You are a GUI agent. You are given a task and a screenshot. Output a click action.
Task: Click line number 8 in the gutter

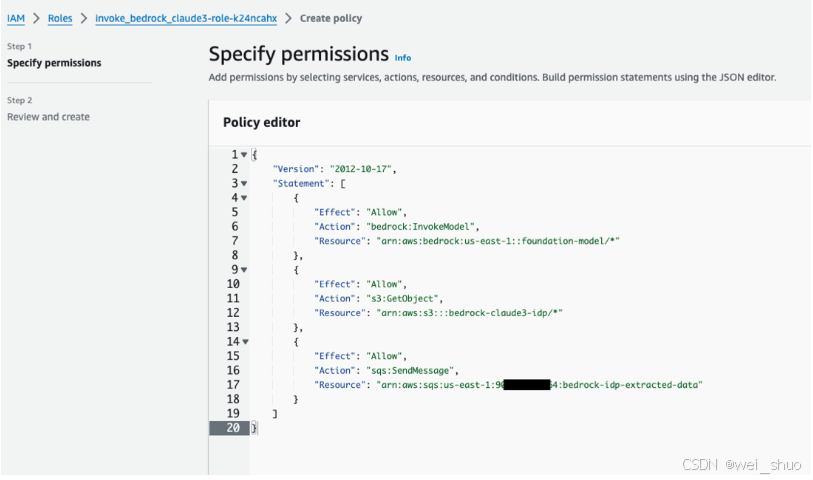(x=235, y=256)
